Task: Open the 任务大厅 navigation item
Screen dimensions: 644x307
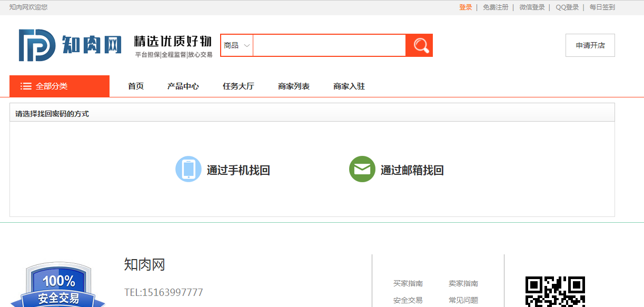Action: point(238,86)
